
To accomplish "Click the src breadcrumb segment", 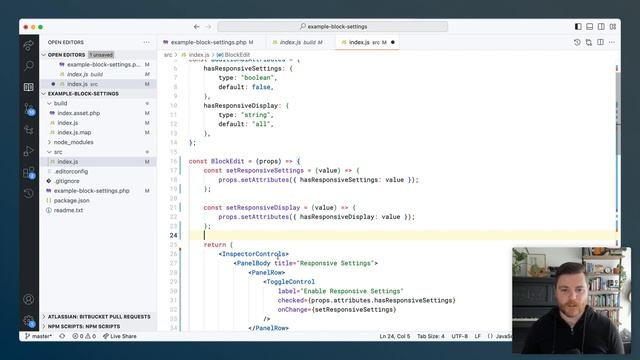I will (168, 55).
